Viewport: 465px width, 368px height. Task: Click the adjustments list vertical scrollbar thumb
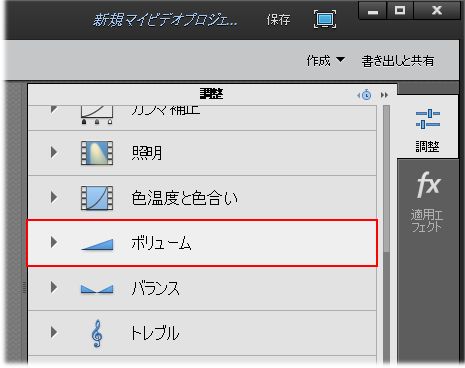[386, 179]
